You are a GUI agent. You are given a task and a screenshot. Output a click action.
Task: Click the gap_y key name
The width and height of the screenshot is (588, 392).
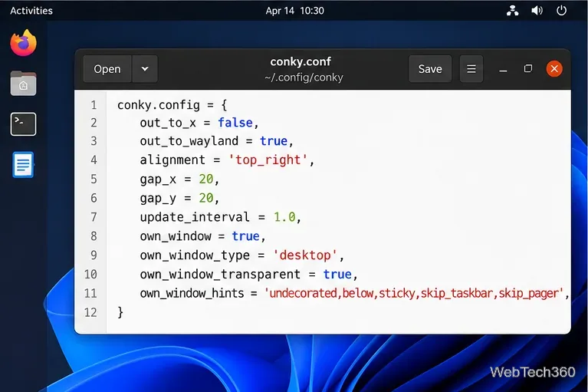pos(158,199)
